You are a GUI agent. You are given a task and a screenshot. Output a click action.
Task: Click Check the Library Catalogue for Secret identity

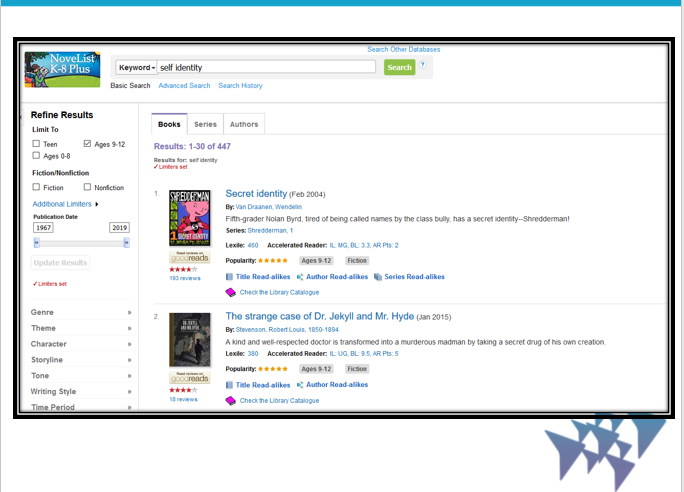(x=279, y=292)
